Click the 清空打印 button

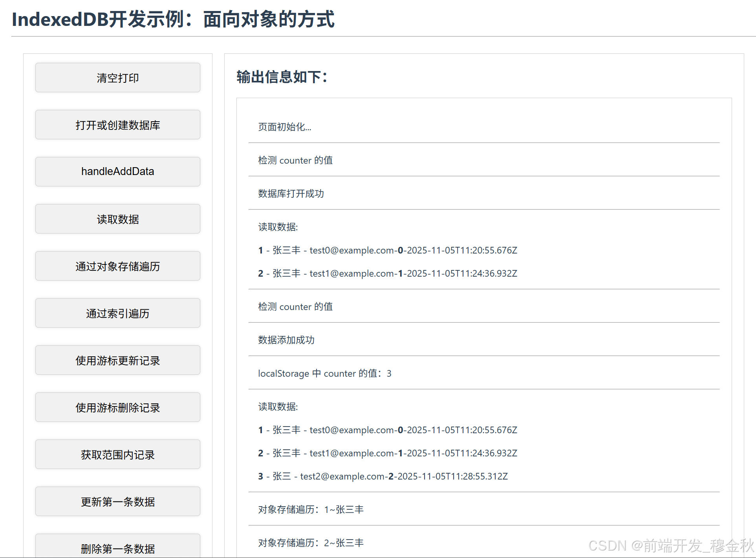pos(117,78)
